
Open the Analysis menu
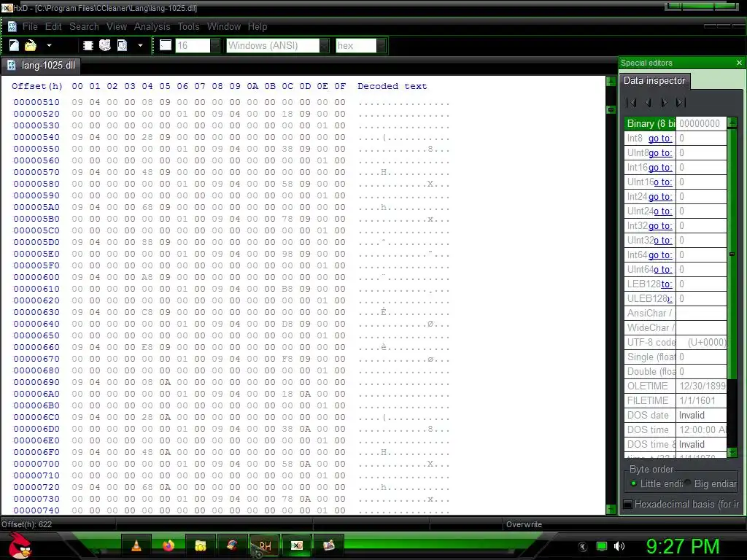pyautogui.click(x=152, y=27)
